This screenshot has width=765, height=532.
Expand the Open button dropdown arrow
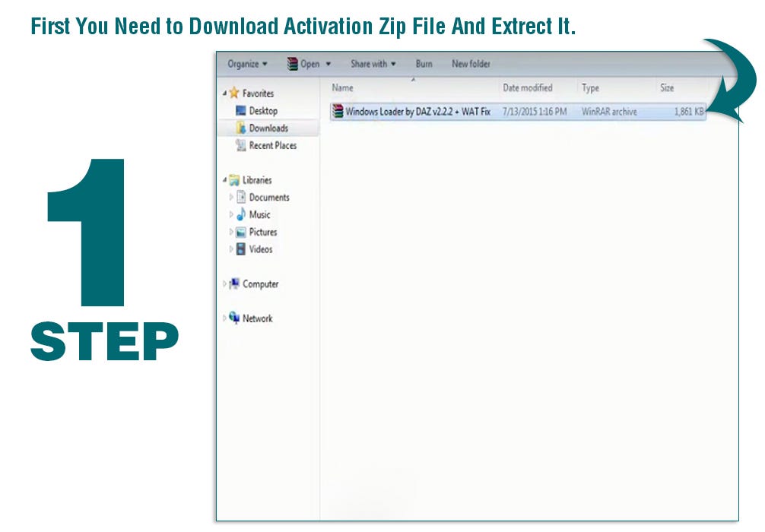(327, 64)
